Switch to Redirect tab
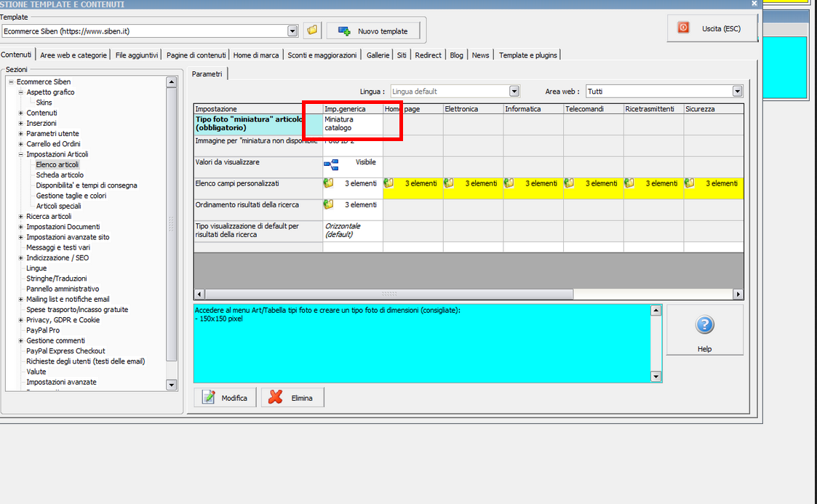The image size is (817, 504). (x=428, y=55)
